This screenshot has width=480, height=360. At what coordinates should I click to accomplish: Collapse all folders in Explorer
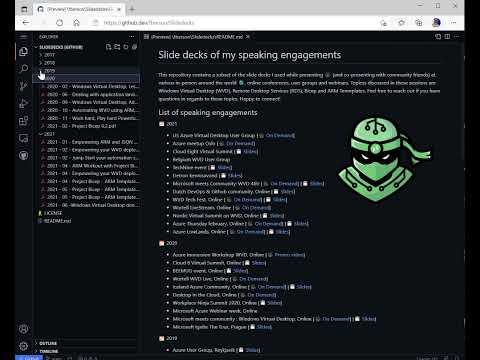tap(134, 47)
